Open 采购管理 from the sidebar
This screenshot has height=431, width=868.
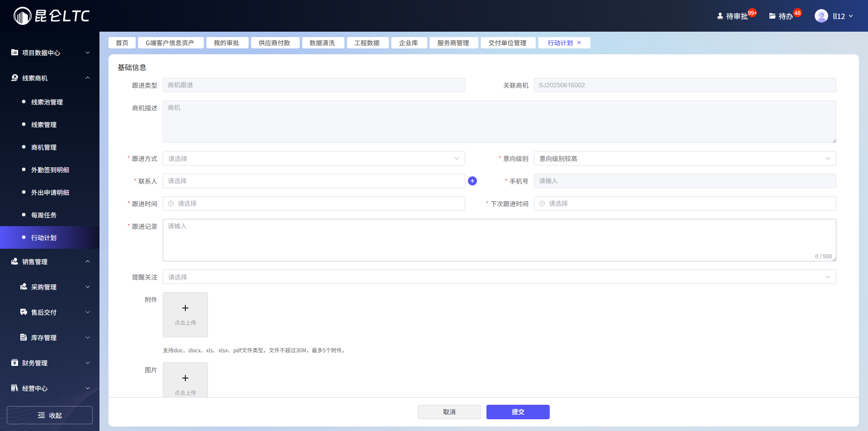tap(24, 287)
